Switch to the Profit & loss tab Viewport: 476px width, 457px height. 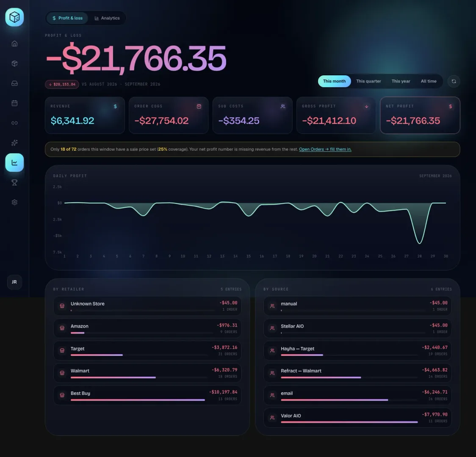[67, 18]
